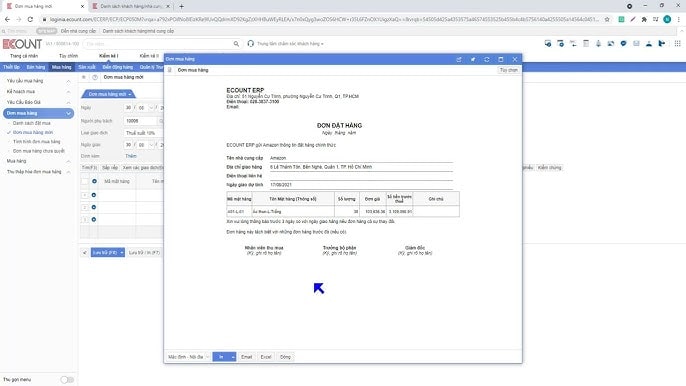
Task: Select the Bán hàng menu
Action: (36, 67)
